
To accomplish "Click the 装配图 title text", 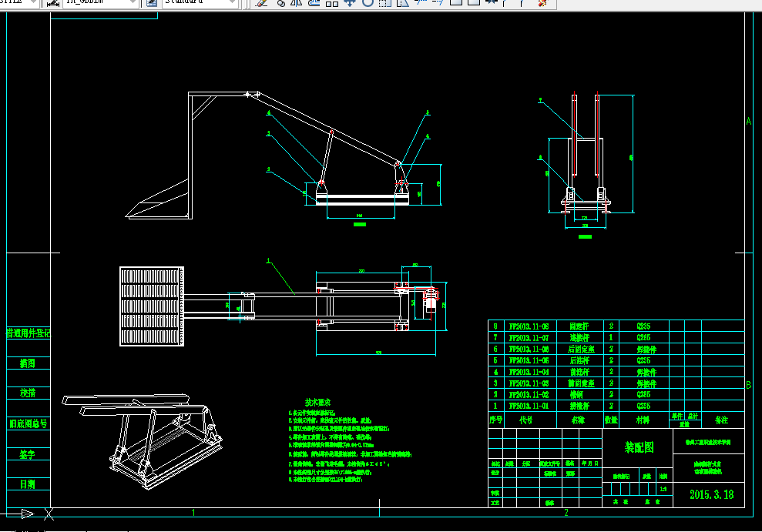I will 639,447.
